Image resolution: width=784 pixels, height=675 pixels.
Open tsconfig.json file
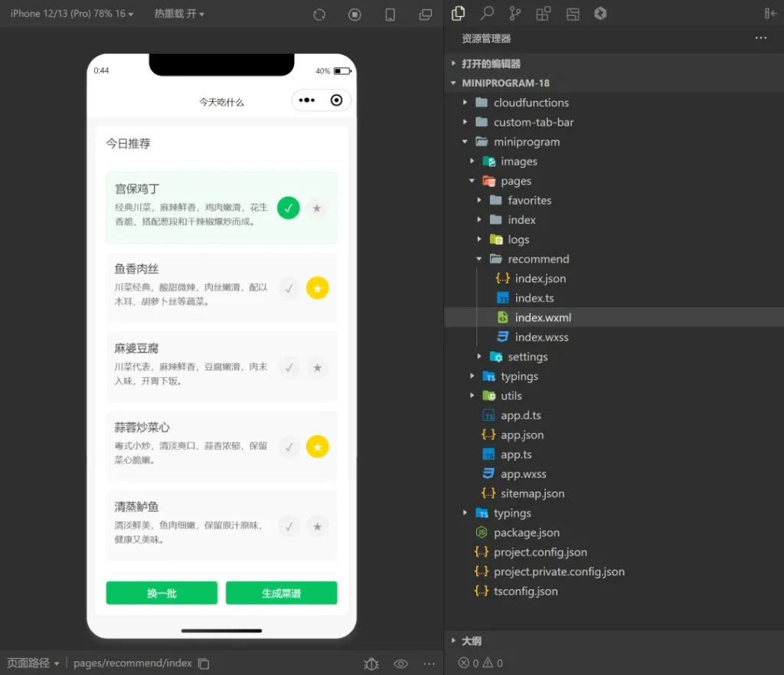coord(613,591)
